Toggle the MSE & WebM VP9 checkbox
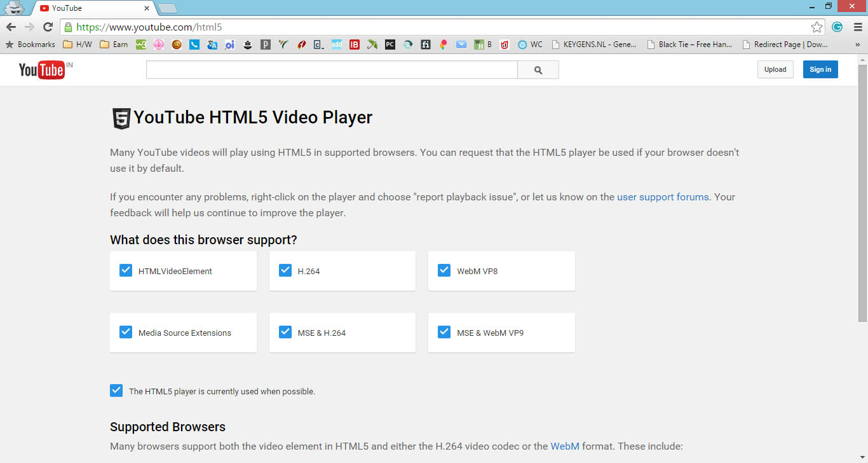This screenshot has width=868, height=463. [444, 333]
